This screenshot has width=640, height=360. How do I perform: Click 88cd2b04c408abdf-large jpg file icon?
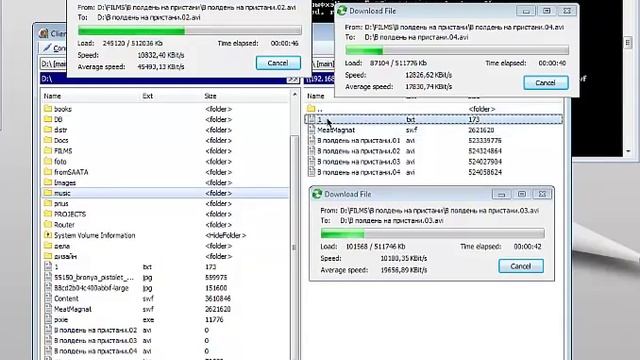pyautogui.click(x=48, y=288)
